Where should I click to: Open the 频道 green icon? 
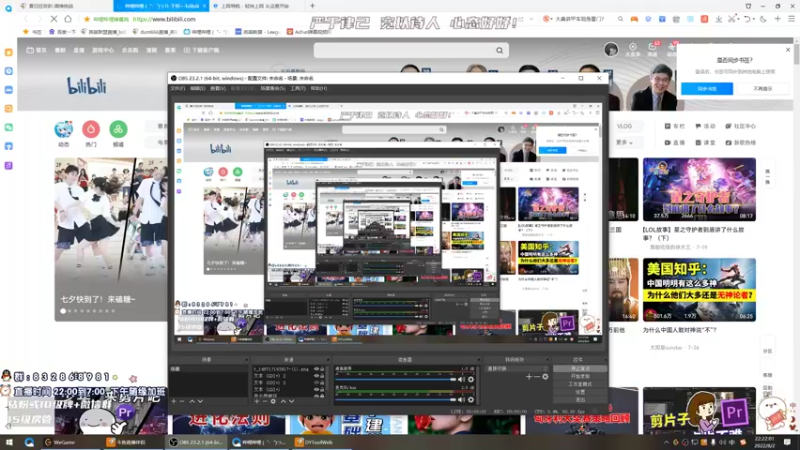(x=118, y=130)
